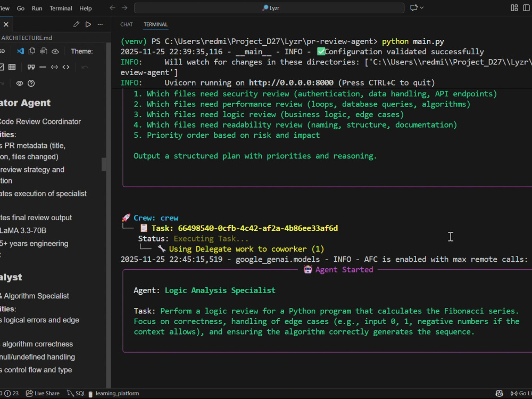The height and width of the screenshot is (399, 532).
Task: Click 'LaMA 3.3-70B' text in markdown preview
Action: click(23, 230)
